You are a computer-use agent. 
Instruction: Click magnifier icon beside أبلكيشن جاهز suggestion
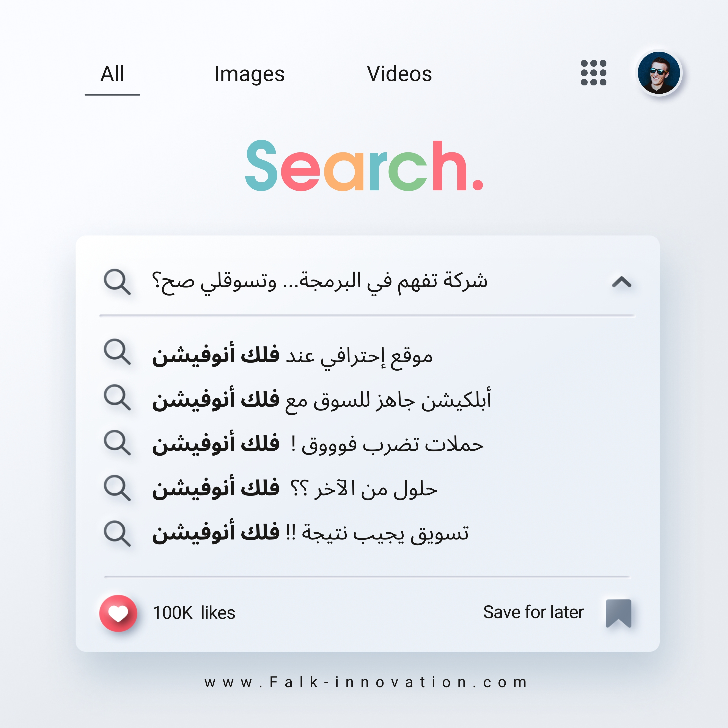[x=117, y=397]
